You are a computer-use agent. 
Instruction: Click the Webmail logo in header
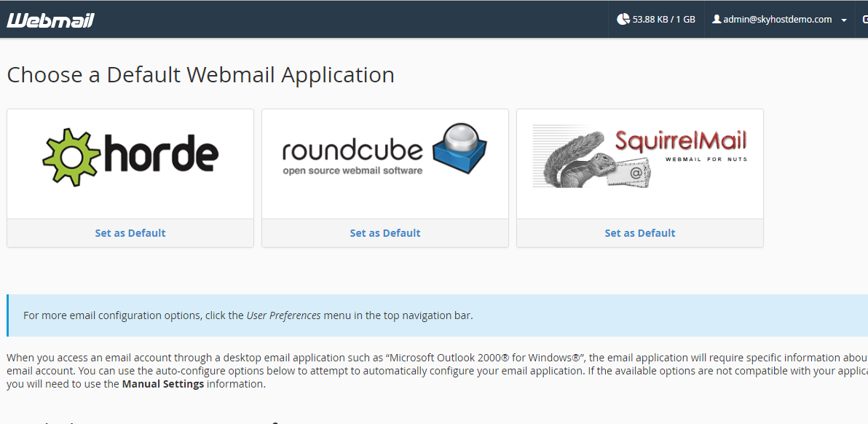click(50, 20)
